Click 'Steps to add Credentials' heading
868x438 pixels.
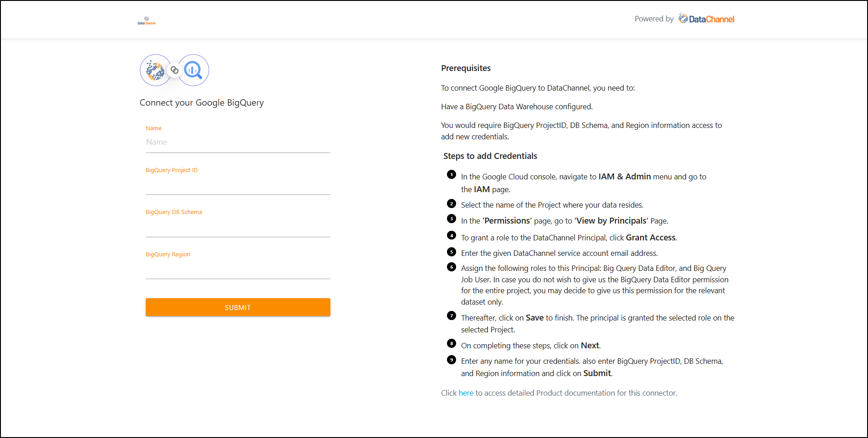click(x=490, y=156)
